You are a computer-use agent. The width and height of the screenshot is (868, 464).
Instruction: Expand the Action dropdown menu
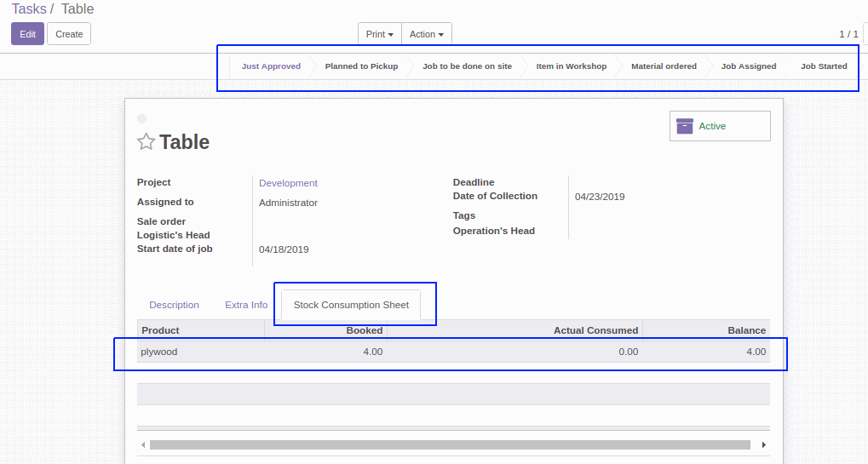click(427, 34)
